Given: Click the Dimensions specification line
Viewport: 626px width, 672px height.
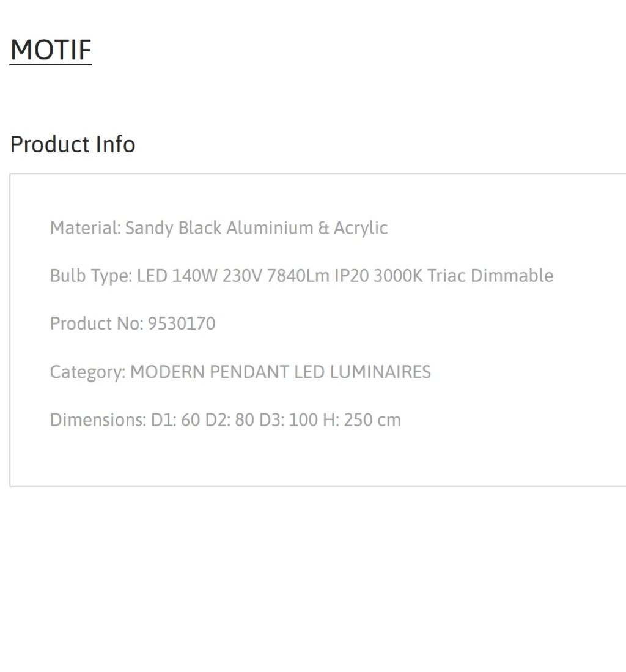Looking at the screenshot, I should coord(226,420).
